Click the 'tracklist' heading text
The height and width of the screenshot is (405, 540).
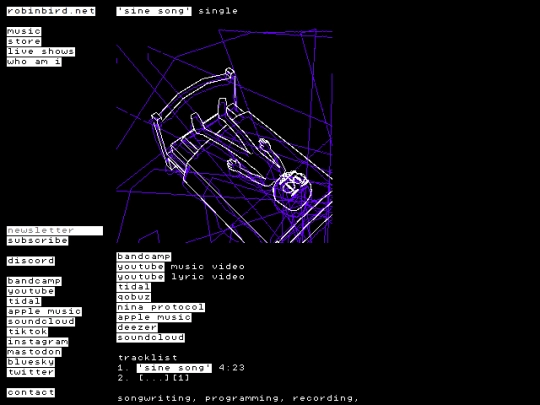148,358
